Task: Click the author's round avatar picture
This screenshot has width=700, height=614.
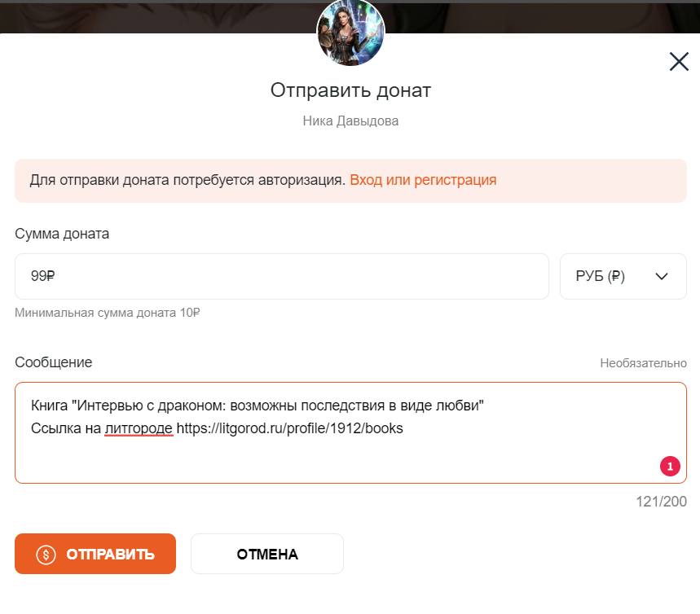Action: click(x=350, y=33)
